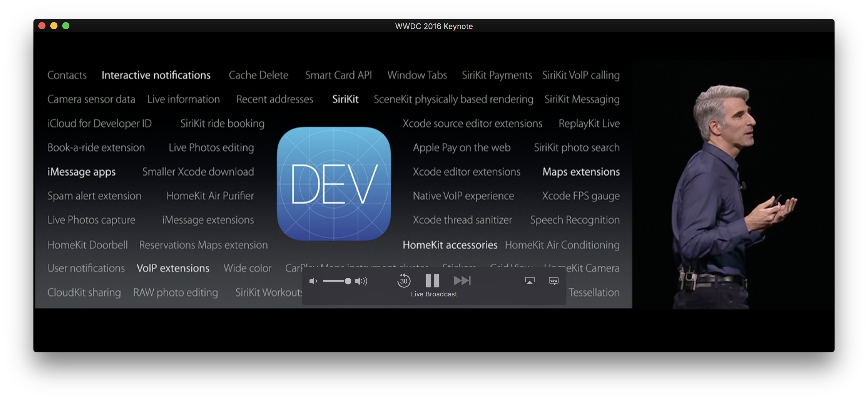Viewport: 868px width, 400px height.
Task: Close the WWDC 2016 Keynote window
Action: pyautogui.click(x=42, y=26)
